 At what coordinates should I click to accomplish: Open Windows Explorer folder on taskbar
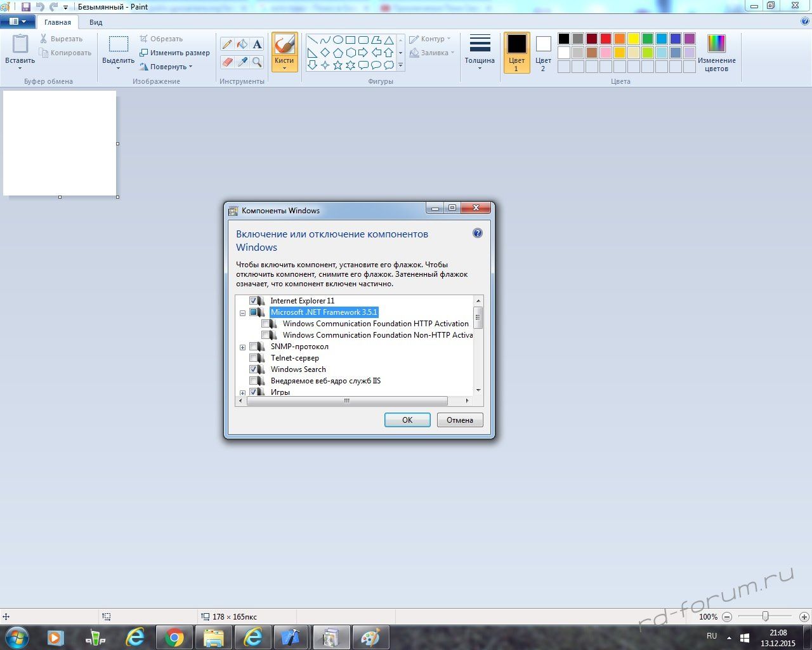214,637
